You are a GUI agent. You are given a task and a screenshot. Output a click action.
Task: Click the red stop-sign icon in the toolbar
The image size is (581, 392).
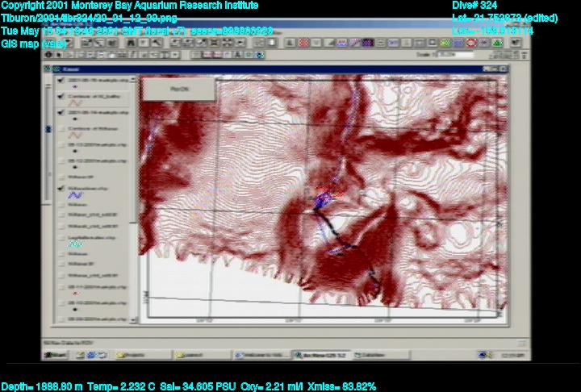pos(470,42)
